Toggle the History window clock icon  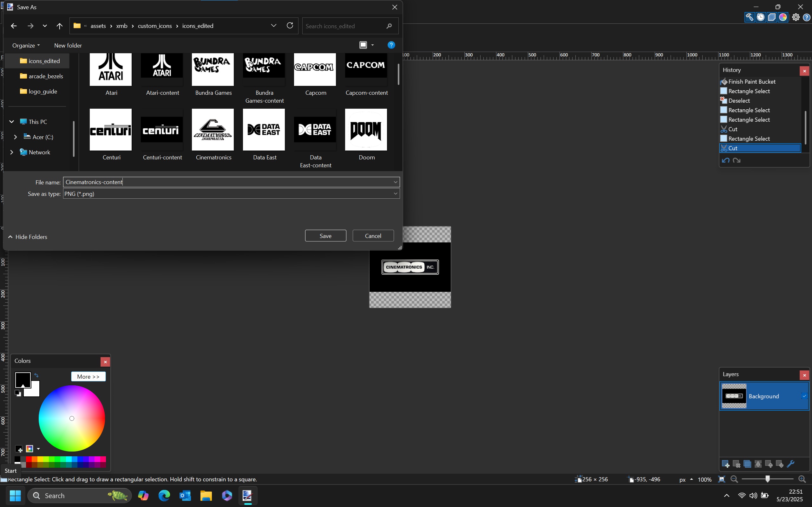click(761, 17)
